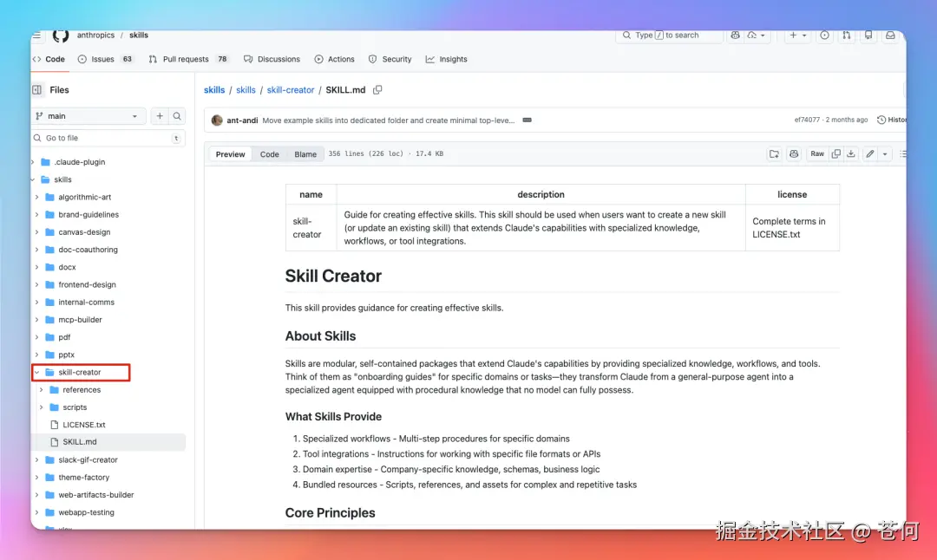Open Copilot chat in the top bar
Screen dimensions: 937x560
coord(735,36)
